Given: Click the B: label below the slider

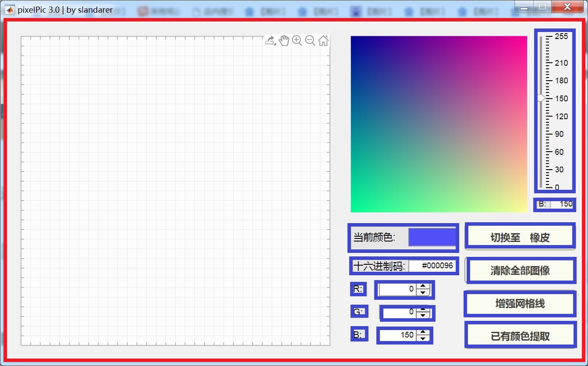Looking at the screenshot, I should click(x=542, y=204).
